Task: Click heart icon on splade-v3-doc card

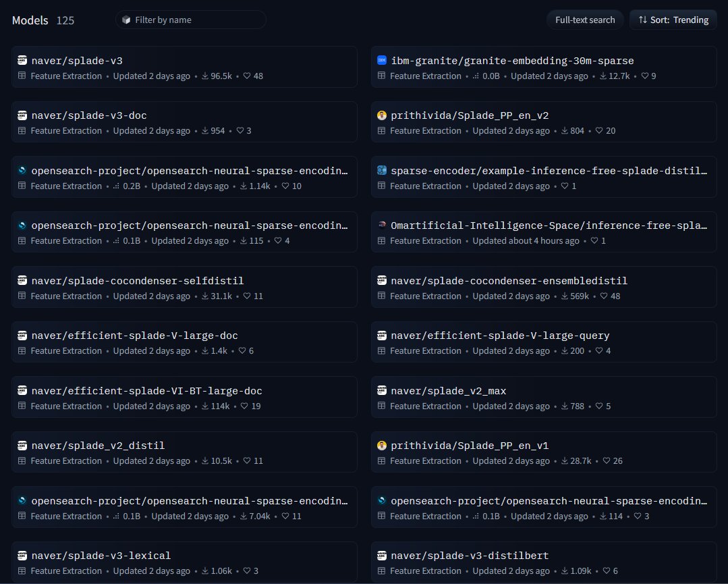Action: coord(240,130)
